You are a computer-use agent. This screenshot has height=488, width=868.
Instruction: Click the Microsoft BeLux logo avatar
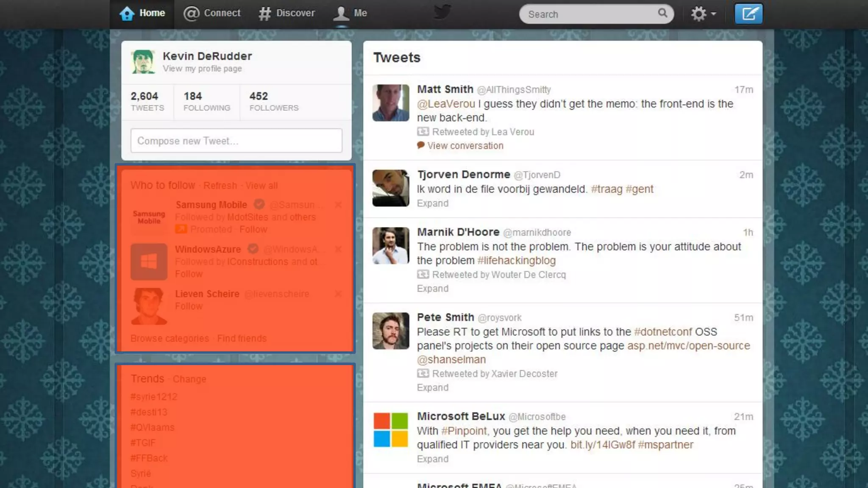pos(390,430)
